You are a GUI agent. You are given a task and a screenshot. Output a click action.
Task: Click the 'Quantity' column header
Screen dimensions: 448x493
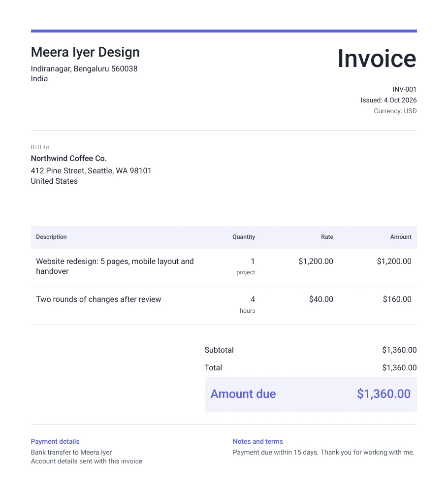pos(244,237)
